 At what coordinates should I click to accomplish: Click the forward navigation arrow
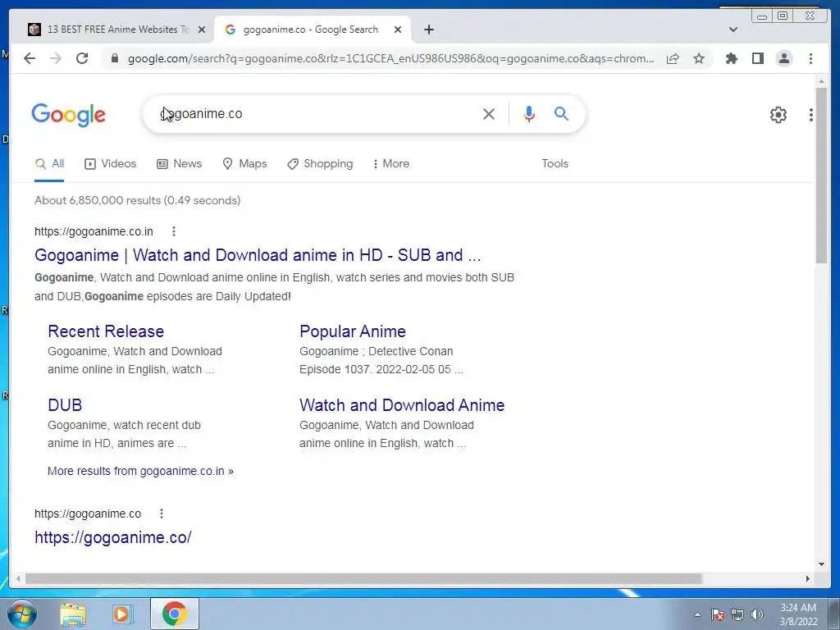56,58
